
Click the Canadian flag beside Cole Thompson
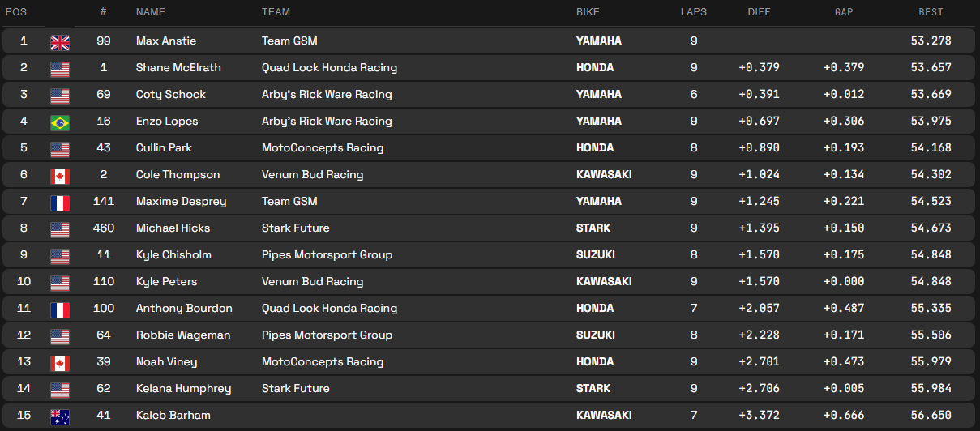(60, 175)
